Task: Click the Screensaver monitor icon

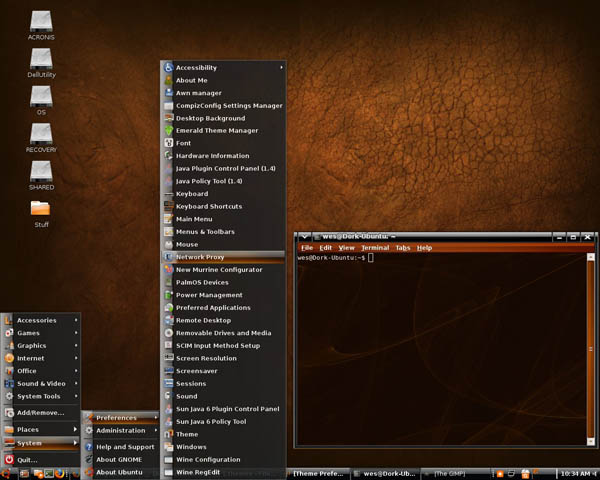Action: coord(169,371)
